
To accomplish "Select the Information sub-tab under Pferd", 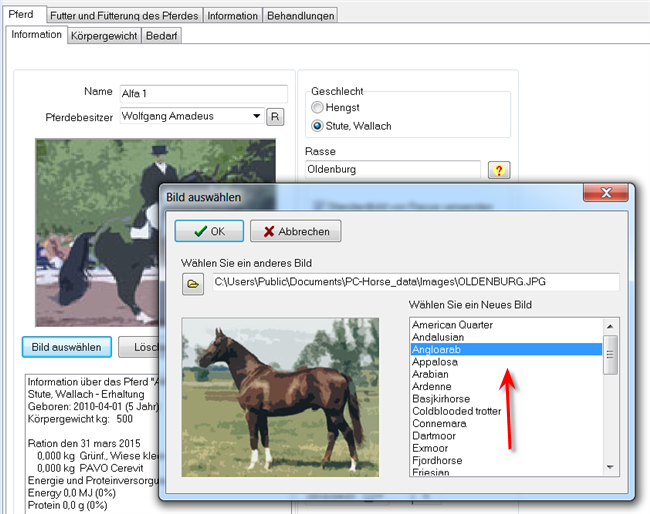I will click(36, 34).
